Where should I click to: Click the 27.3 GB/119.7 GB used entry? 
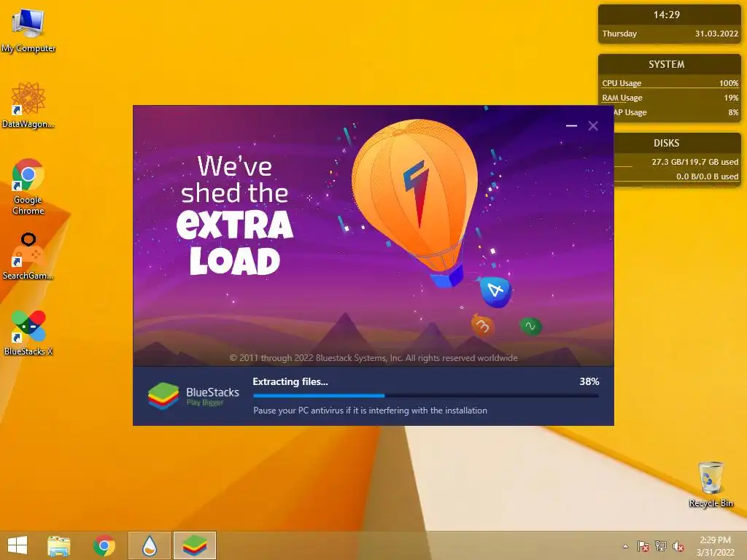click(x=694, y=162)
